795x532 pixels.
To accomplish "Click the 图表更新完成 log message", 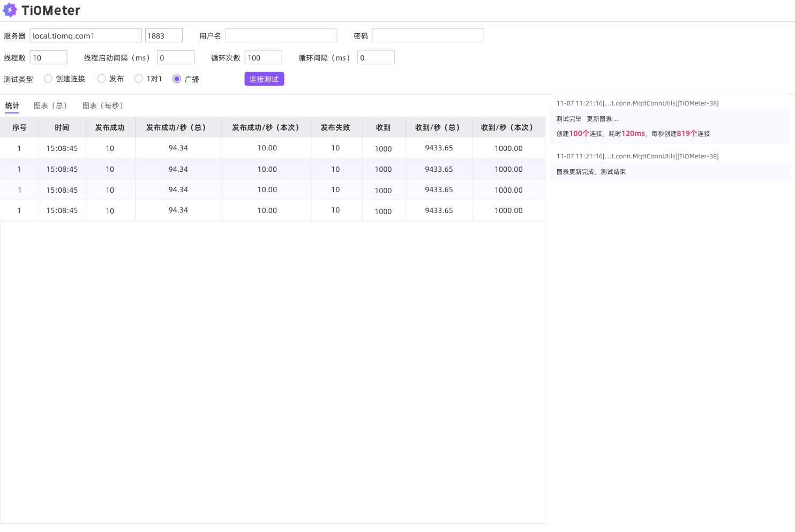I will tap(591, 172).
